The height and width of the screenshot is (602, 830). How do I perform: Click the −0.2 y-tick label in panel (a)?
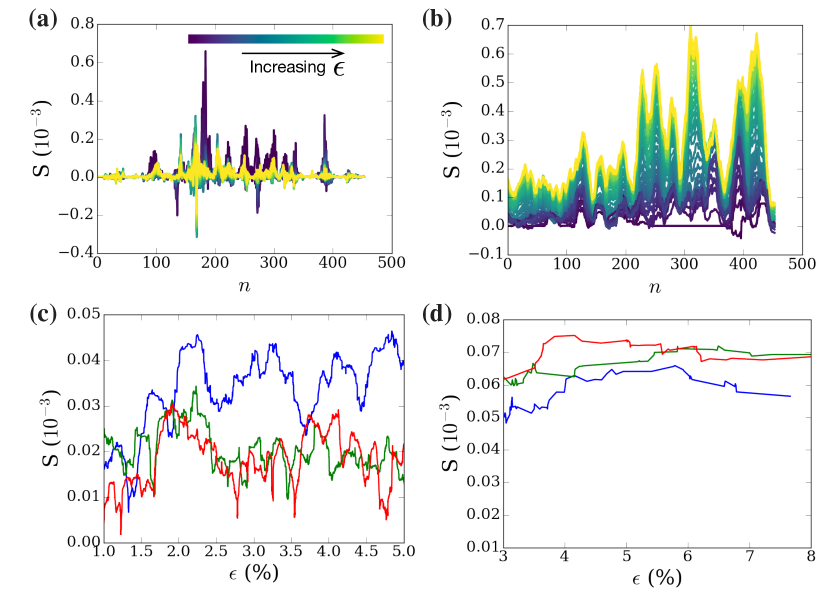(76, 214)
